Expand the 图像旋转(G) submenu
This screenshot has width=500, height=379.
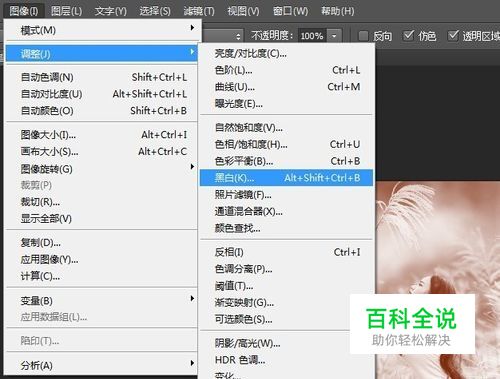(x=102, y=169)
